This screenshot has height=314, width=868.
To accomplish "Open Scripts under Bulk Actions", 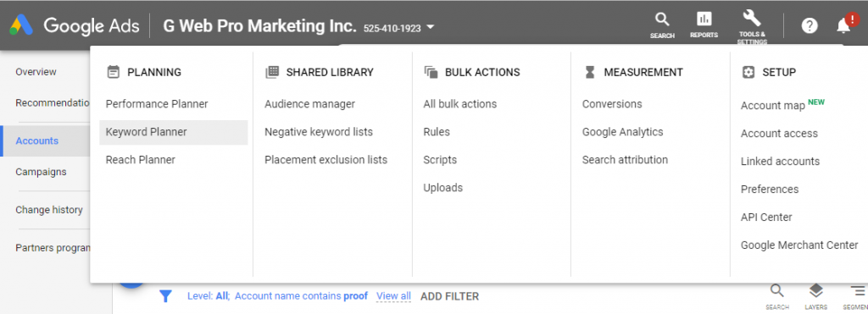I will pos(440,160).
